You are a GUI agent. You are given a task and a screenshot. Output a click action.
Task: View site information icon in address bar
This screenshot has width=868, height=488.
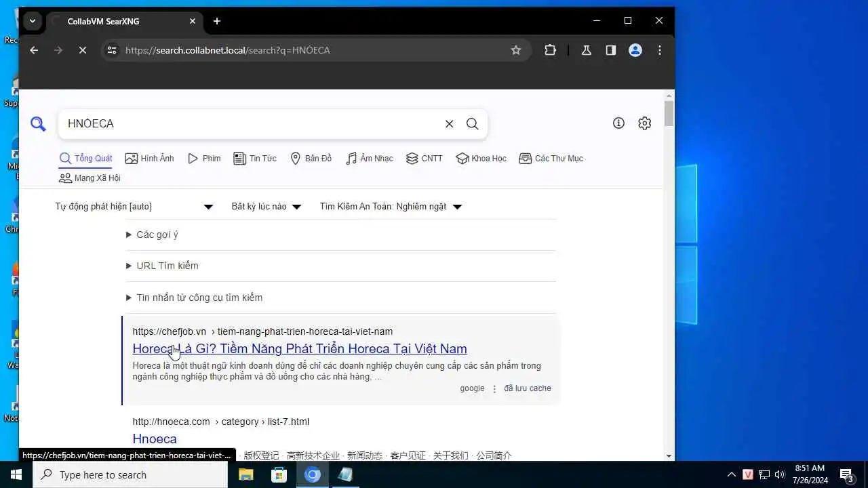[x=113, y=50]
